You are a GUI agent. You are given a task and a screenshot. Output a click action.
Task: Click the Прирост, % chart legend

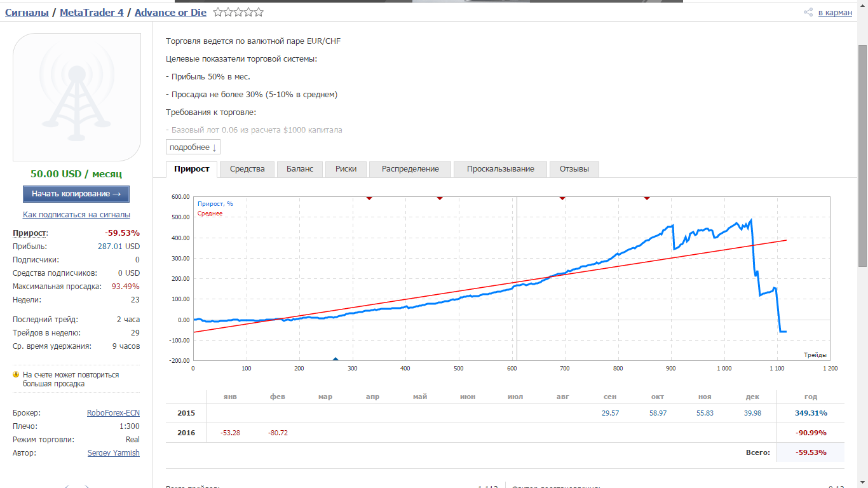(x=215, y=204)
